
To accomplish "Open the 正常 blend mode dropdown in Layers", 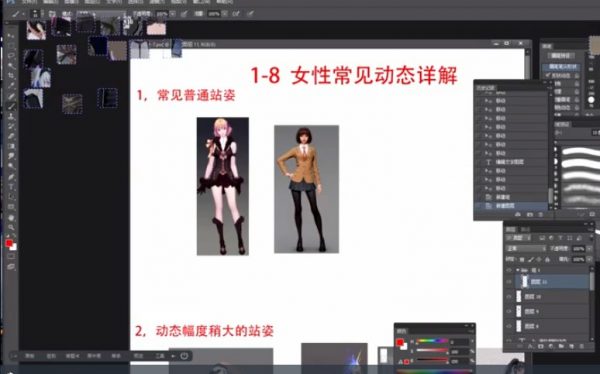I will coord(526,249).
